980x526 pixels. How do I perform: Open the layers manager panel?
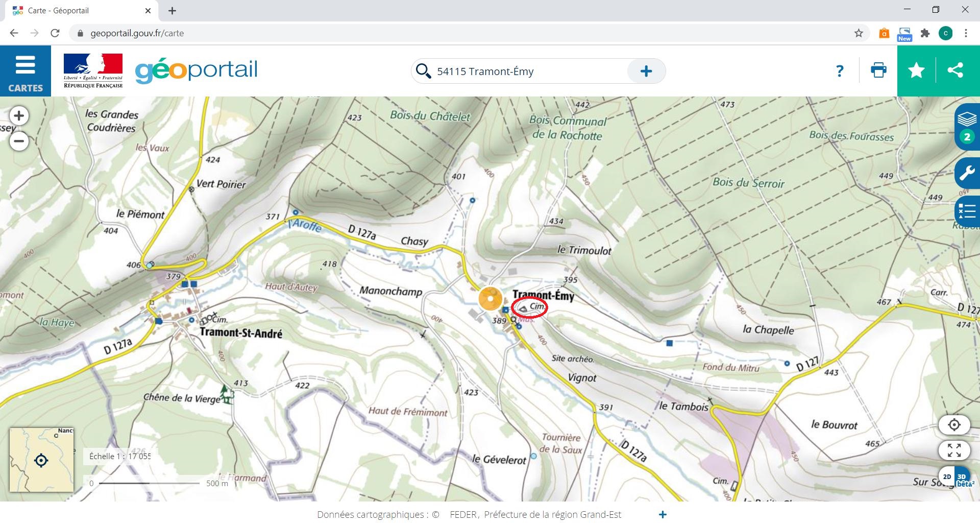pyautogui.click(x=967, y=127)
